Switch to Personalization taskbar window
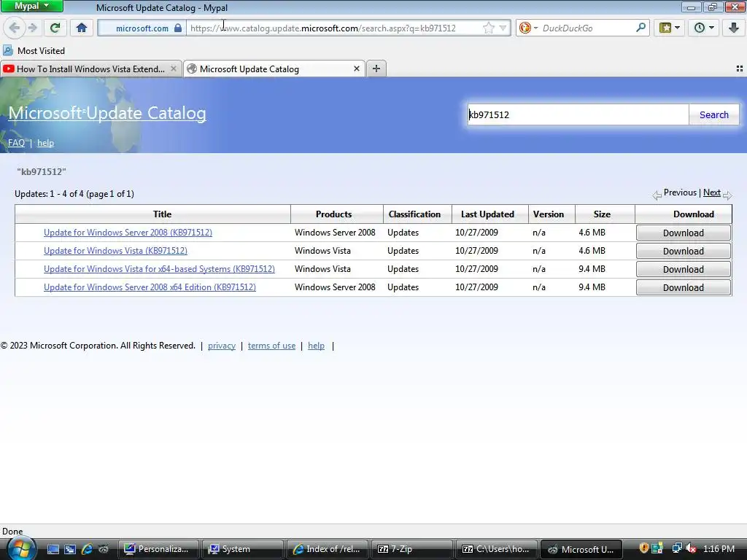 click(x=159, y=549)
